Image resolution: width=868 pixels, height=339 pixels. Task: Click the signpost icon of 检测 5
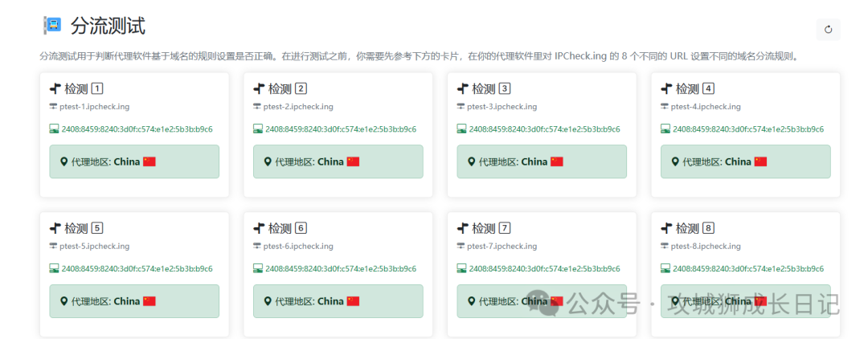(x=55, y=228)
